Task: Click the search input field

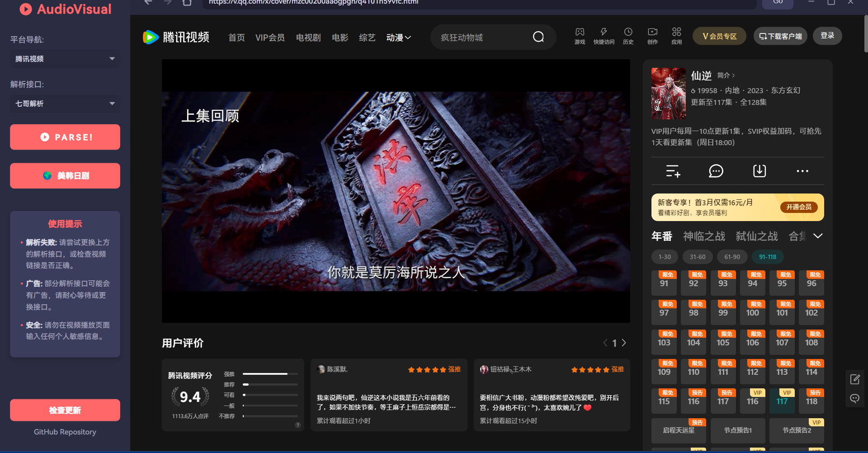Action: (x=481, y=38)
